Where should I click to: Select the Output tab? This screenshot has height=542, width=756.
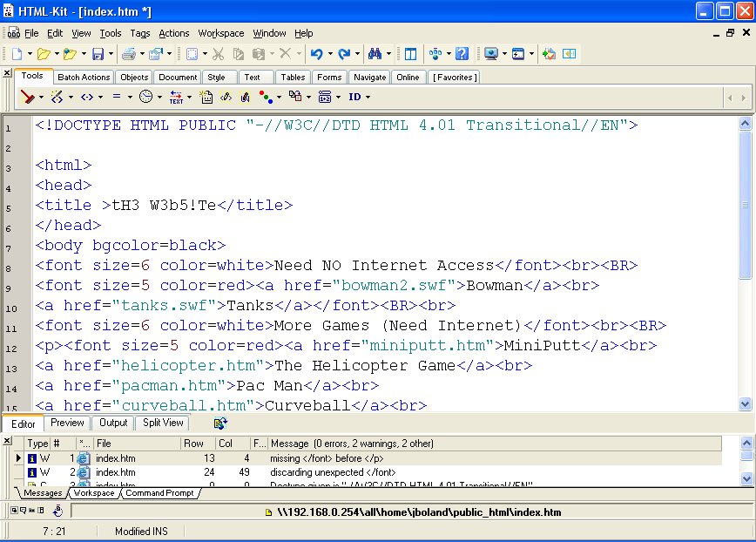(113, 423)
